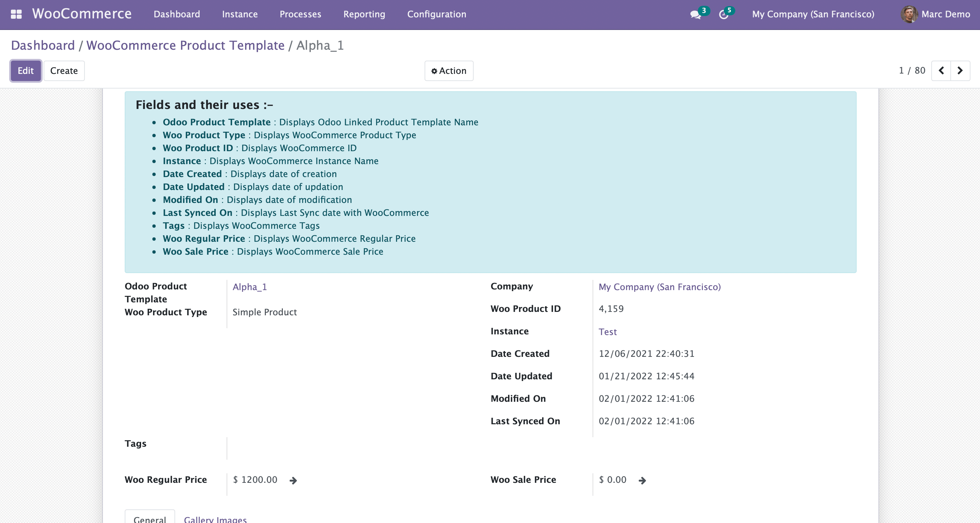Switch to Gallery Images tab
Image resolution: width=980 pixels, height=523 pixels.
215,519
